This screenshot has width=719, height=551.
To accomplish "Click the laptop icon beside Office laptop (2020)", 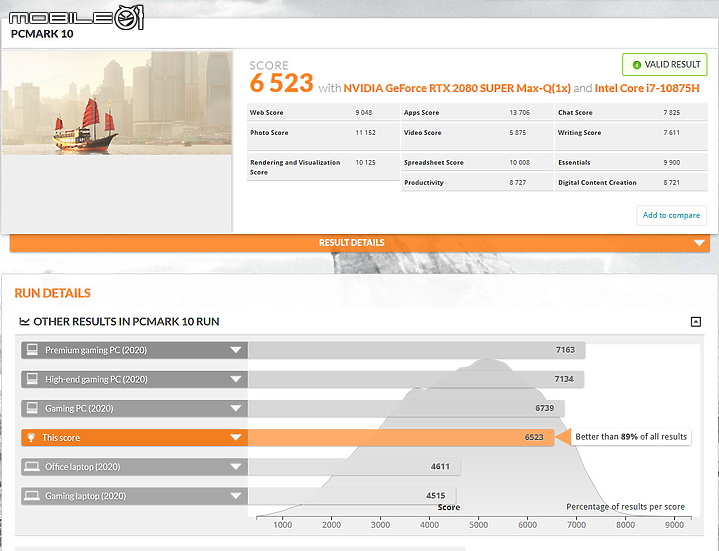I will (x=32, y=467).
